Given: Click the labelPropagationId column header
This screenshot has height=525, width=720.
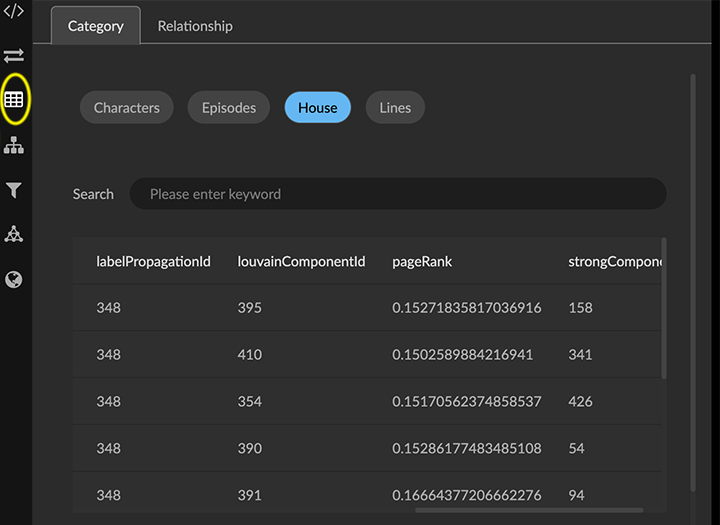Looking at the screenshot, I should point(153,261).
